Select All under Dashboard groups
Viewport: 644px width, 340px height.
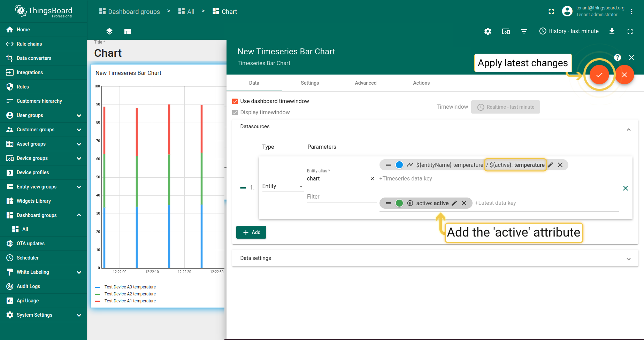(44, 229)
